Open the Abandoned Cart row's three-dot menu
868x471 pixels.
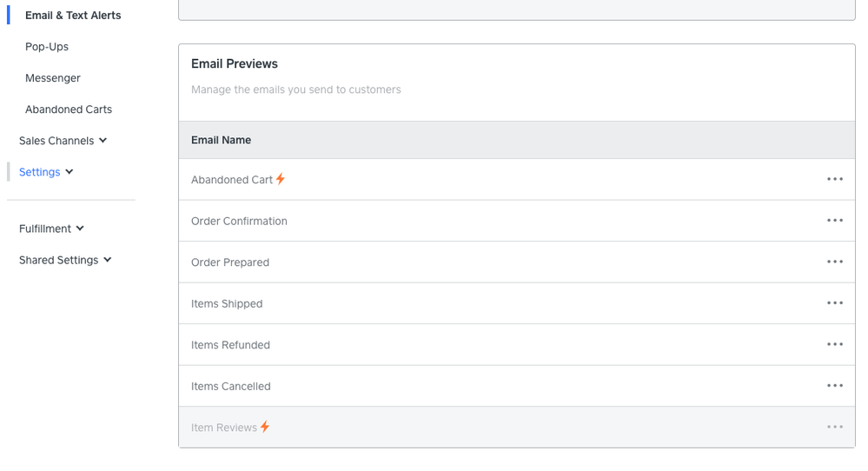tap(834, 179)
